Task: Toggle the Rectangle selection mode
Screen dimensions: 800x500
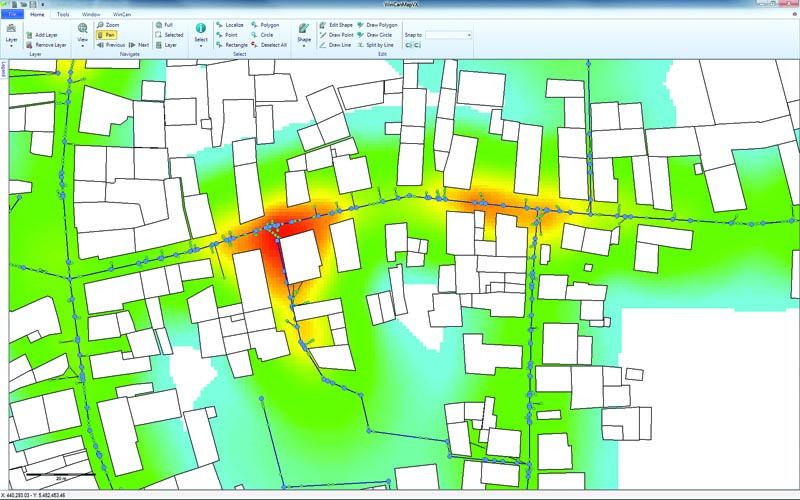Action: 234,45
